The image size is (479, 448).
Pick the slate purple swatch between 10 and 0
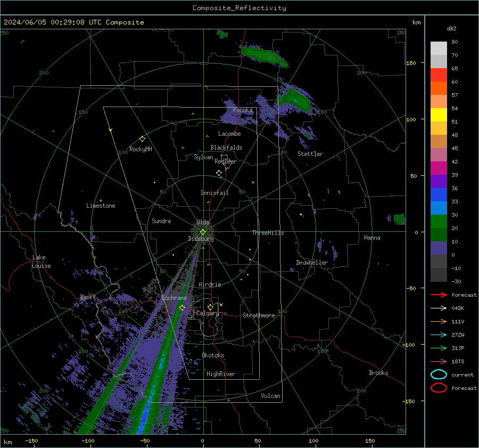439,248
